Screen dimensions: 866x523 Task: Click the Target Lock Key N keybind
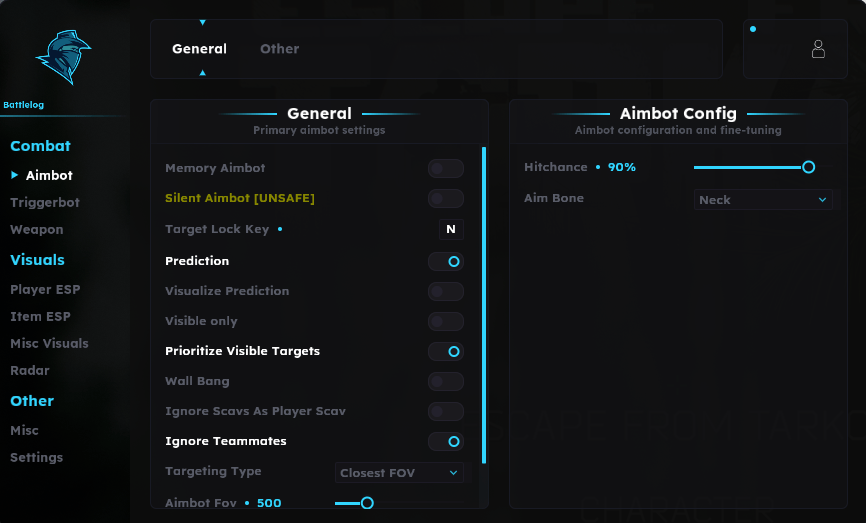pyautogui.click(x=451, y=229)
